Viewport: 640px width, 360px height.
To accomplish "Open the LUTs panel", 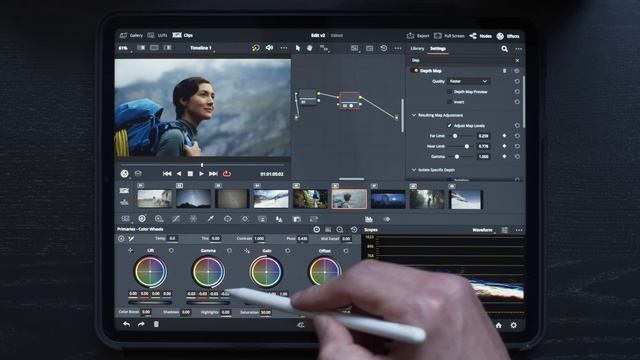I will tap(158, 36).
